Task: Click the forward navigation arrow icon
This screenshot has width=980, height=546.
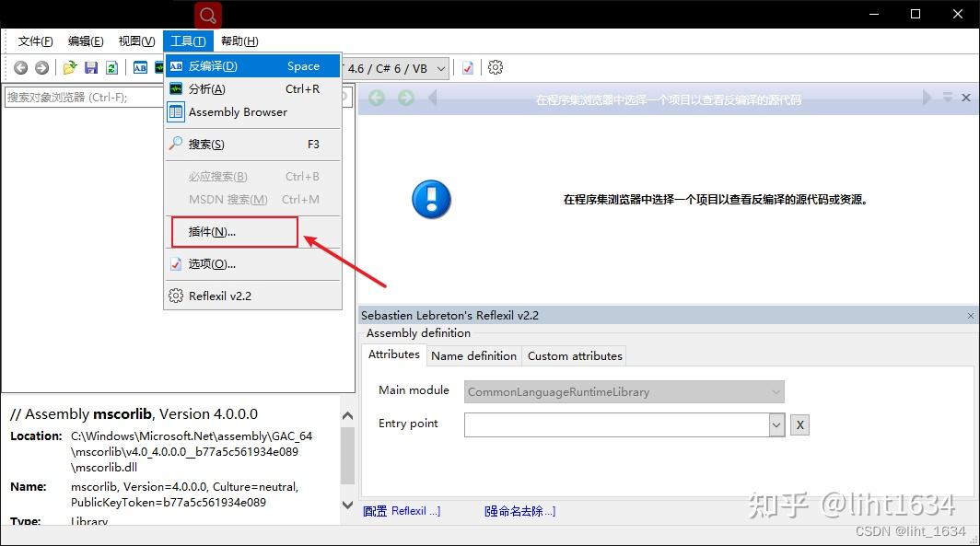Action: coord(41,67)
